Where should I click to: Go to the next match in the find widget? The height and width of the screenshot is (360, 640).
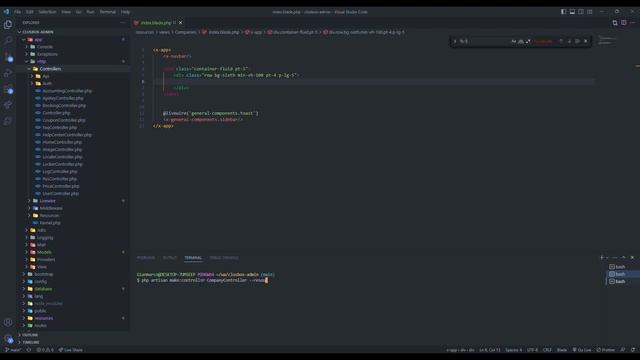coord(569,41)
